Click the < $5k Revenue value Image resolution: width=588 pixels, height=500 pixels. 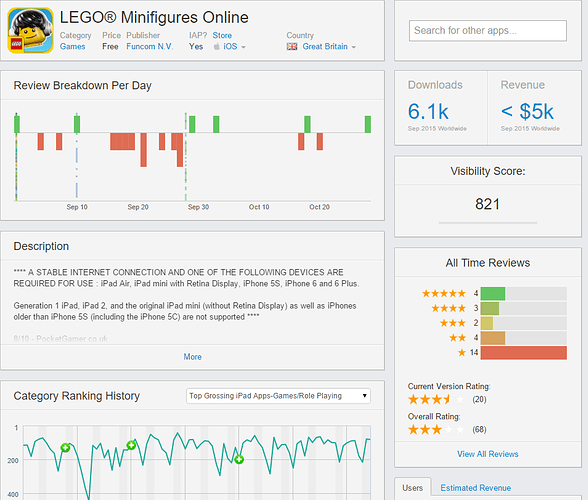(x=527, y=111)
